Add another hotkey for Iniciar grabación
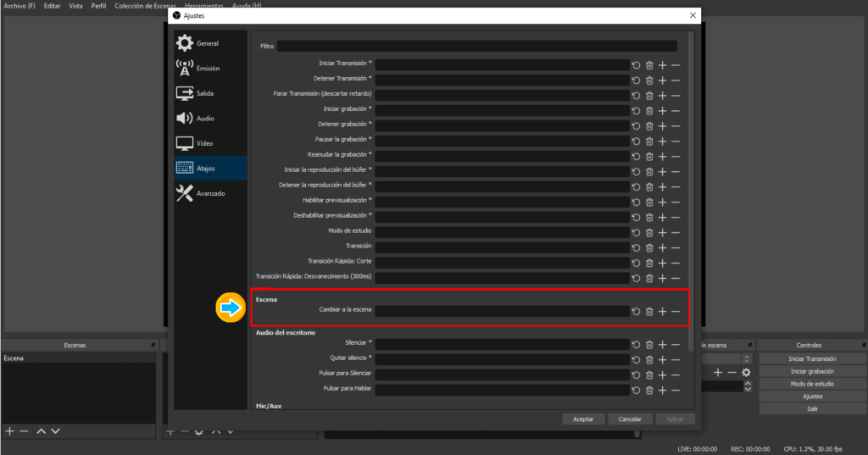This screenshot has height=455, width=868. coord(663,109)
